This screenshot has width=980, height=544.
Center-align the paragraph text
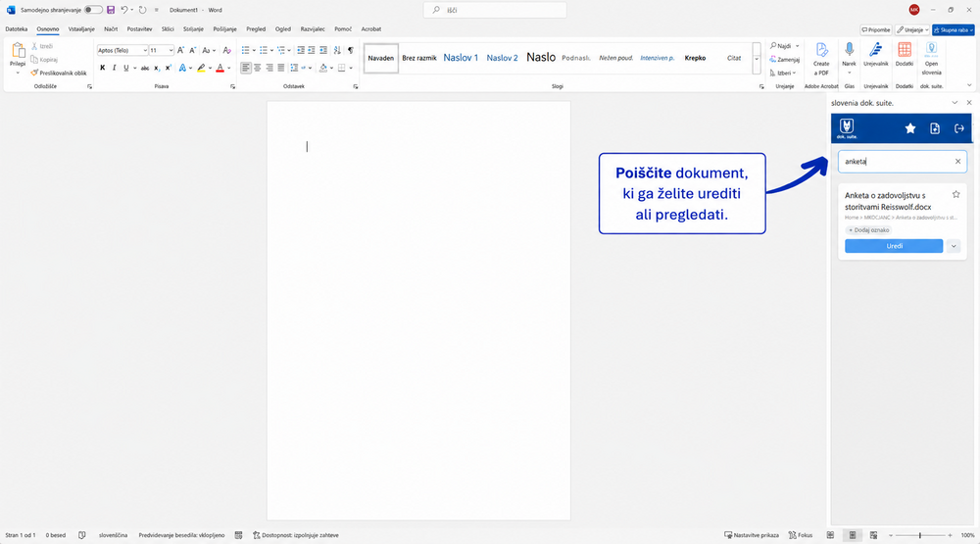[258, 68]
